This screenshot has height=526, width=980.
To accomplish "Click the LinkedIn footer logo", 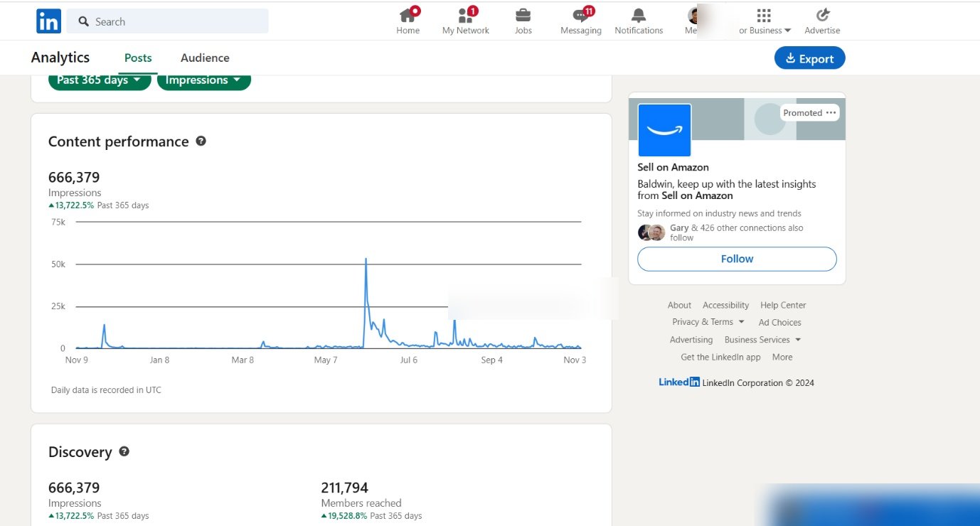I will click(x=679, y=382).
